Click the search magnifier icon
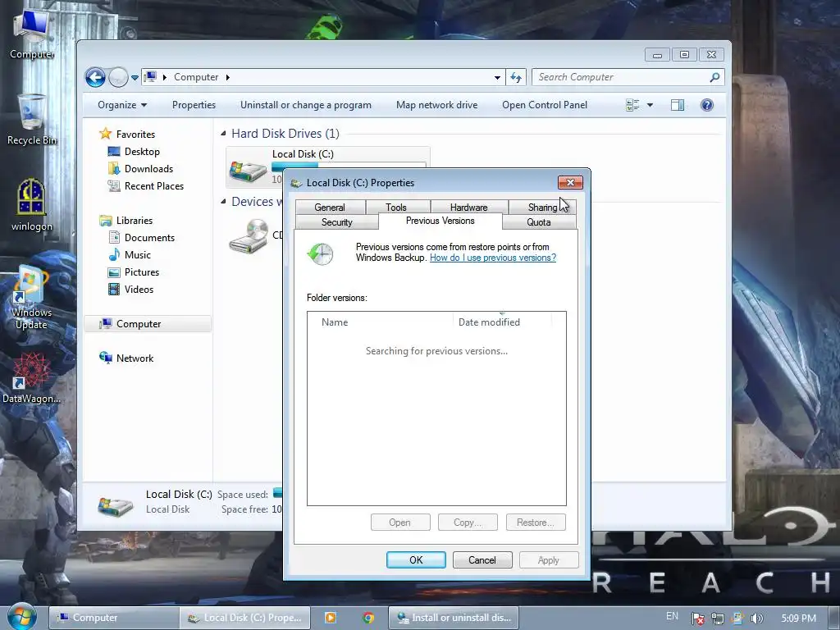Viewport: 840px width, 630px height. 714,77
